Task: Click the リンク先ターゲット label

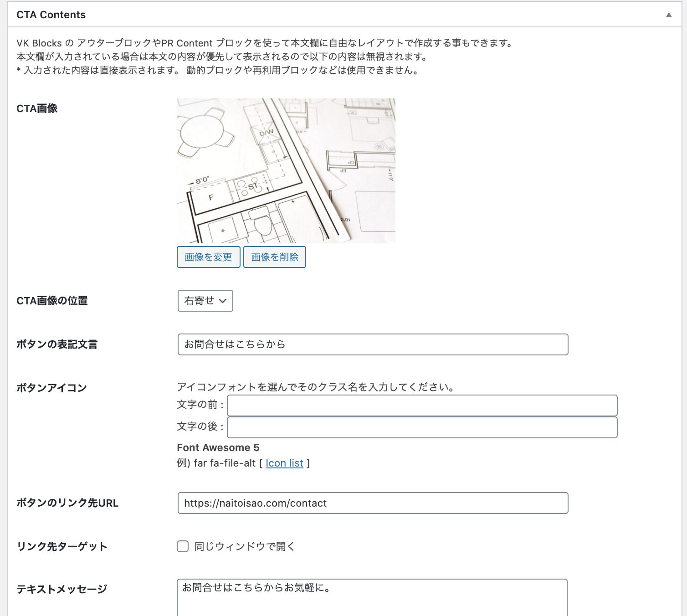Action: [x=62, y=546]
